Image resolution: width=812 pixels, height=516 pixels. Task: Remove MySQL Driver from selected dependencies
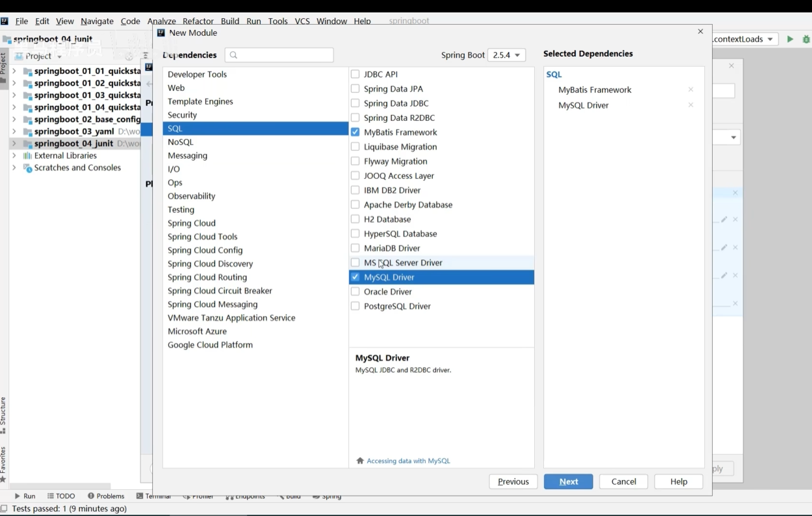pos(690,105)
